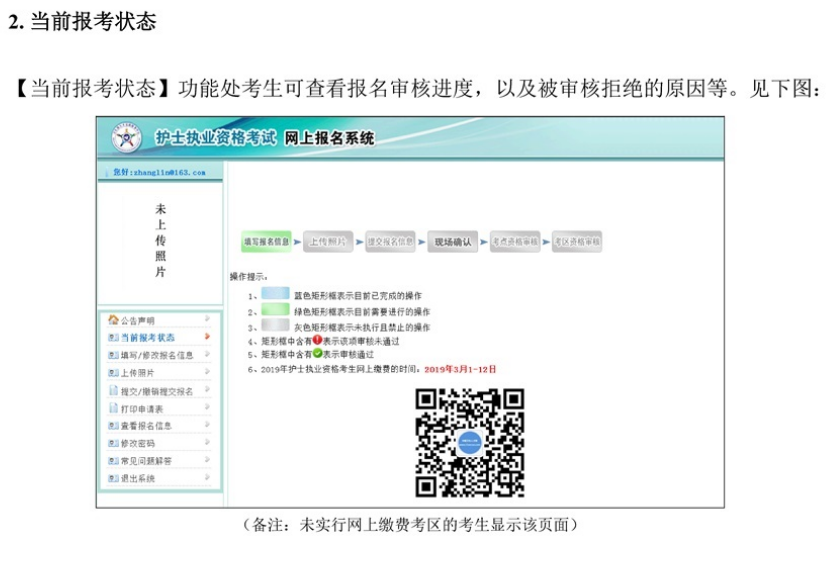Click the green checkmark approved icon
Image resolution: width=838 pixels, height=565 pixels.
coord(317,354)
